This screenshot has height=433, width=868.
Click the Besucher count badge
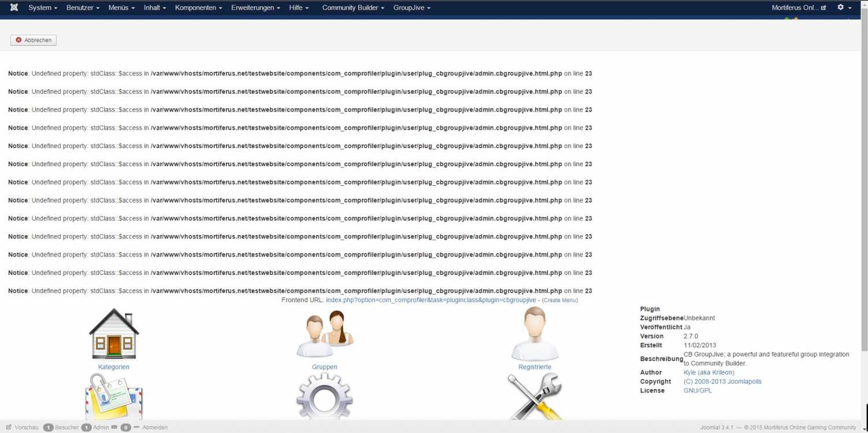pyautogui.click(x=49, y=428)
